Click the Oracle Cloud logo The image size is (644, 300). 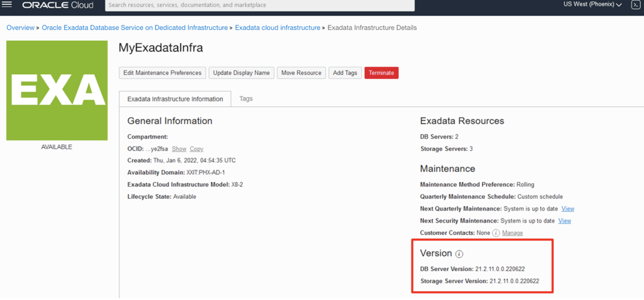click(x=58, y=5)
